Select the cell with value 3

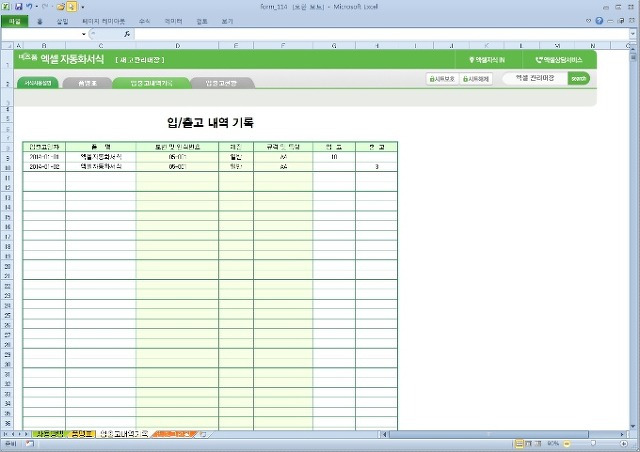(x=376, y=167)
